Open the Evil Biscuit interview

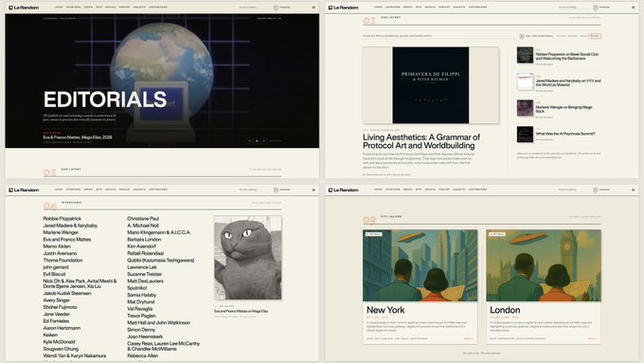[x=54, y=274]
